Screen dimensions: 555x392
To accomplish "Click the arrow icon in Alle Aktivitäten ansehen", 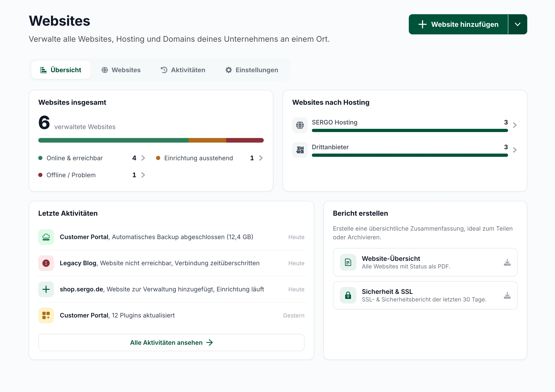I will [x=210, y=343].
